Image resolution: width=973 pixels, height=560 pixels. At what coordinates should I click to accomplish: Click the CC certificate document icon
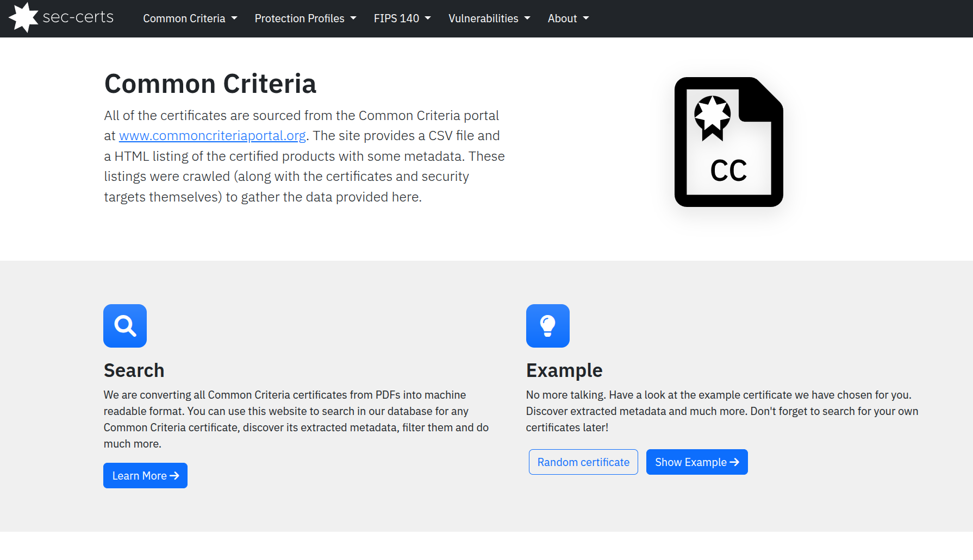(x=728, y=142)
